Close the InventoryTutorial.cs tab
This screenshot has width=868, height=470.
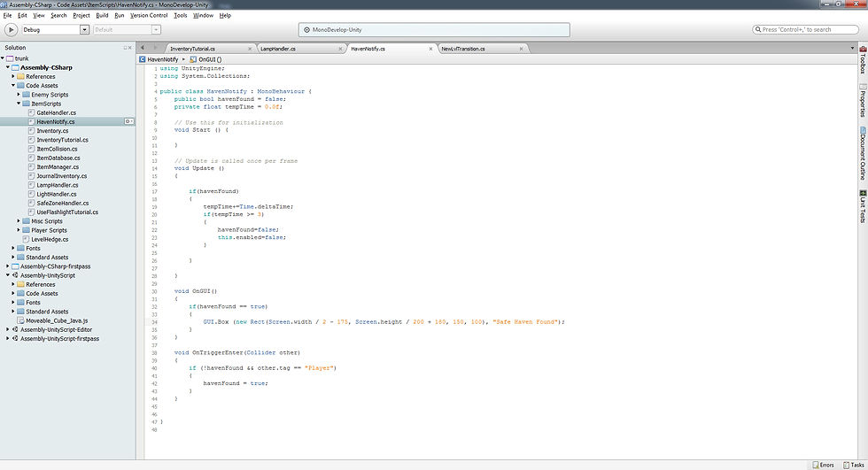(250, 49)
